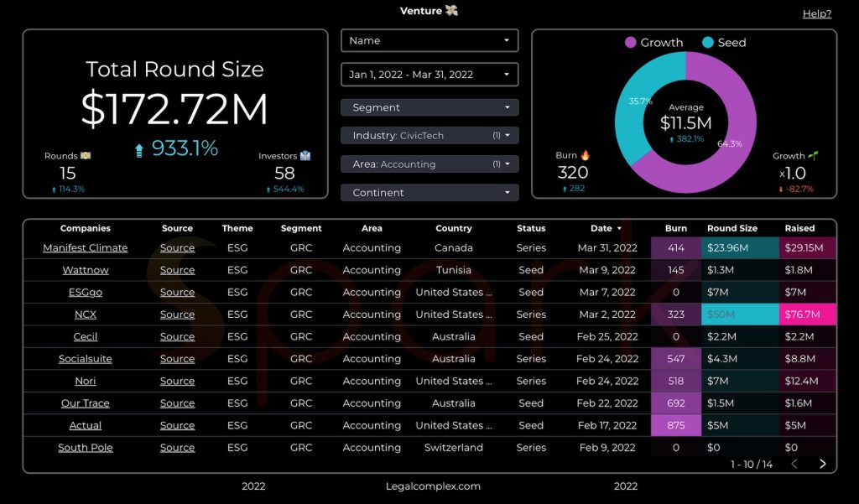Click the Total Round Size $172.72M value
Viewport: 859px width, 504px height.
[x=174, y=109]
